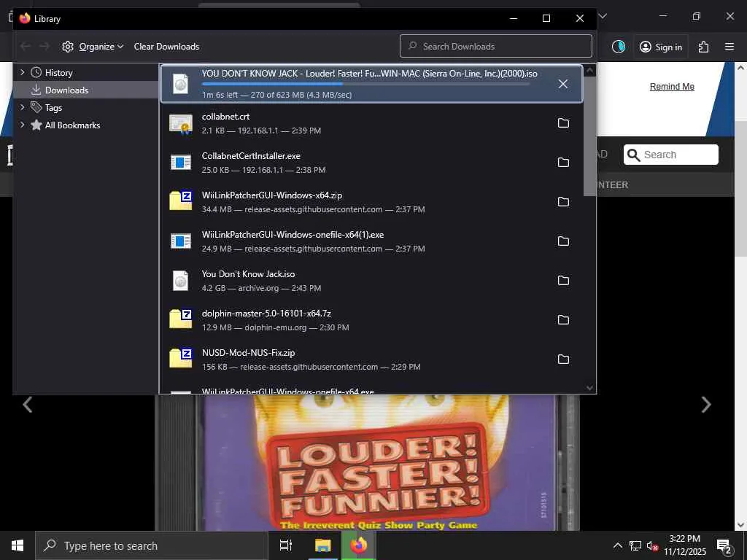Open folder for WiiLinkPatcherGUI-Windows-onefile-x64(1).exe
This screenshot has width=747, height=560.
(x=563, y=241)
